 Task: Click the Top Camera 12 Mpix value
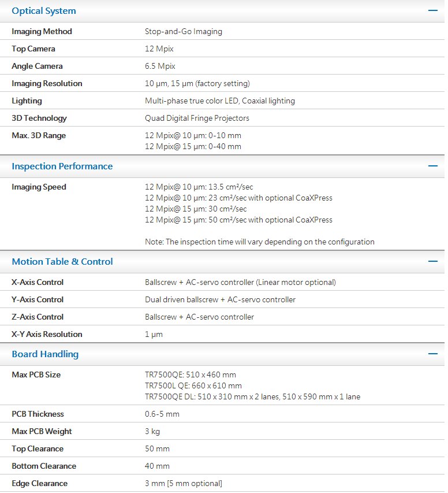tap(159, 49)
